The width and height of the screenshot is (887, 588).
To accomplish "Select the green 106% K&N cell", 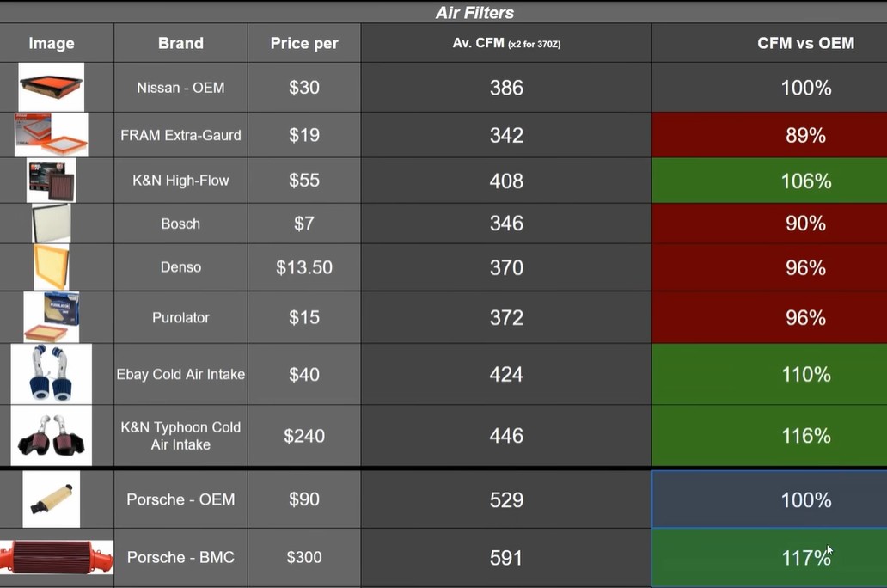I will click(x=769, y=181).
